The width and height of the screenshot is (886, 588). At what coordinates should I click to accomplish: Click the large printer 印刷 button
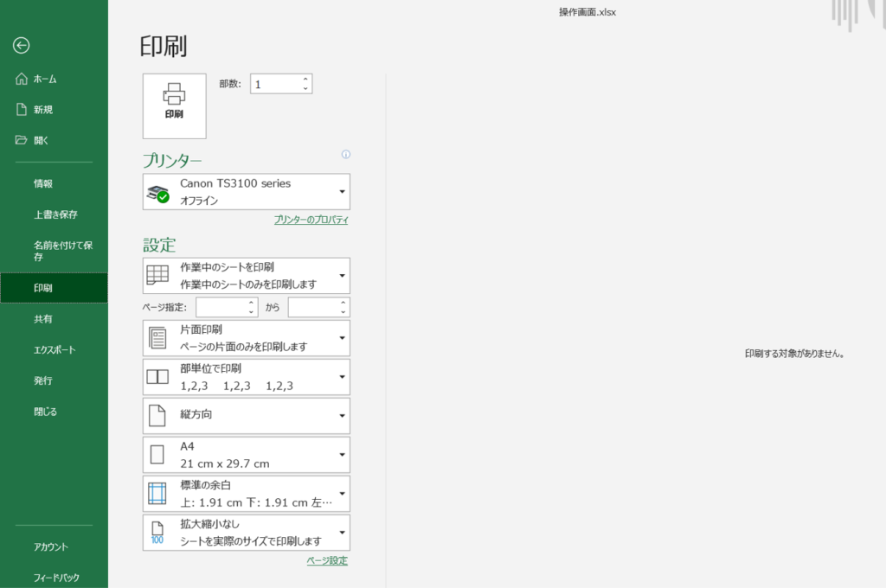174,105
